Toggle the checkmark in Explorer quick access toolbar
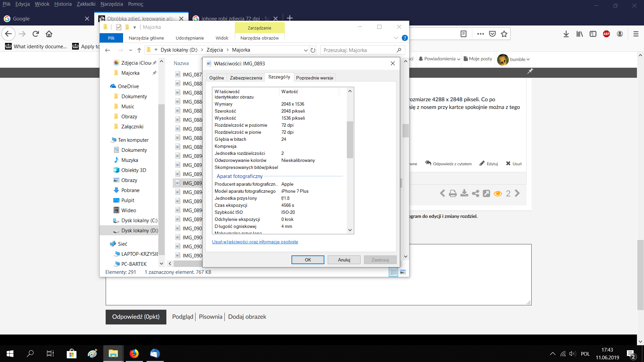 (x=119, y=27)
